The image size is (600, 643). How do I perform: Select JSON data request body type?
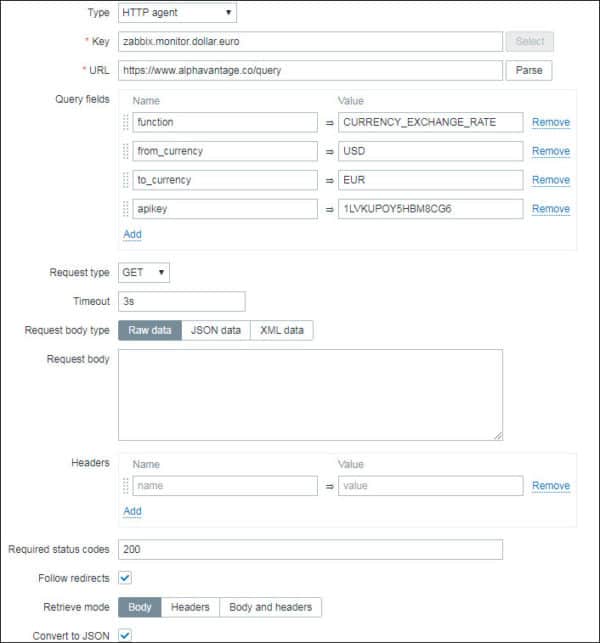(x=215, y=331)
